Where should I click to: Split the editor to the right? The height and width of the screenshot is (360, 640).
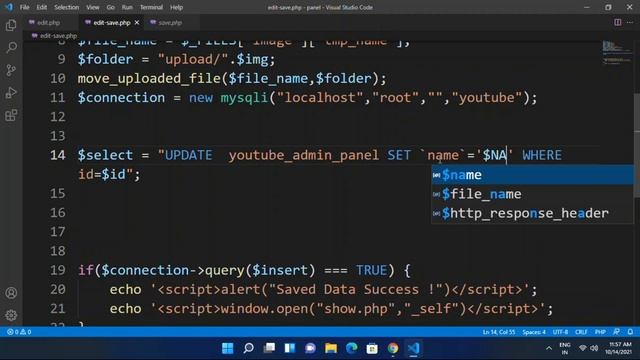[618, 22]
